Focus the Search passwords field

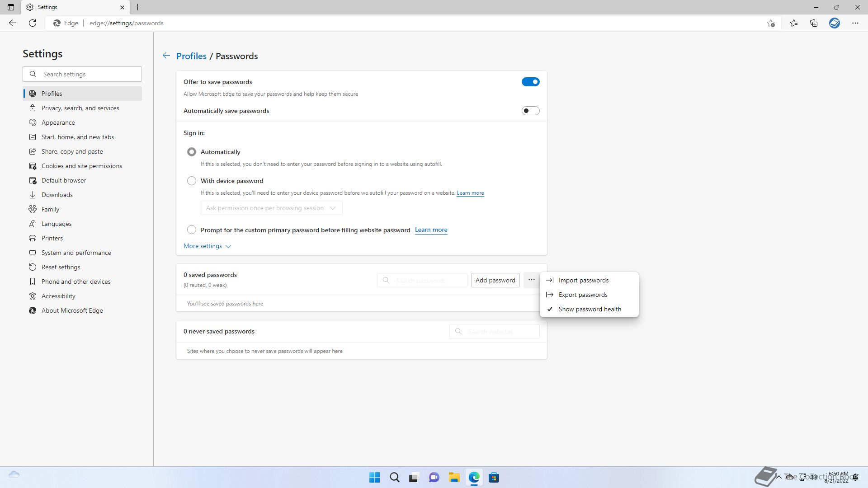(x=422, y=280)
